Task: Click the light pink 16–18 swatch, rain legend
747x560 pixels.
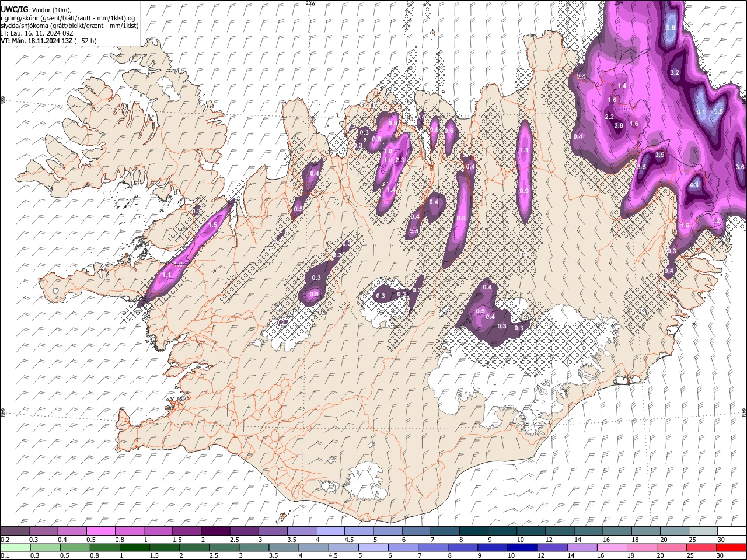Action: coord(613,547)
